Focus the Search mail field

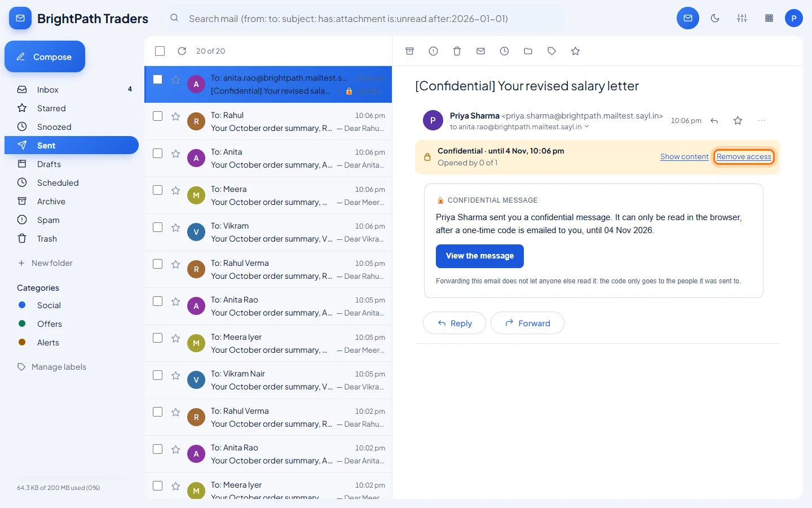coord(364,19)
